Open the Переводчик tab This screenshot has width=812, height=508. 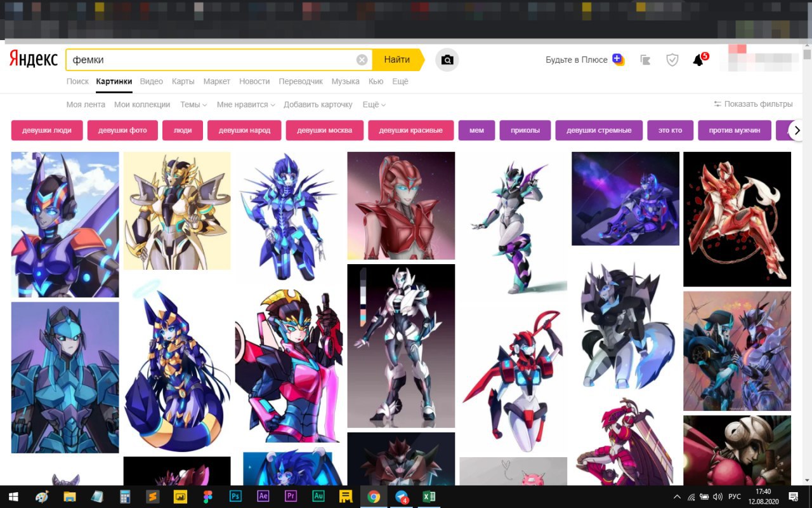301,81
